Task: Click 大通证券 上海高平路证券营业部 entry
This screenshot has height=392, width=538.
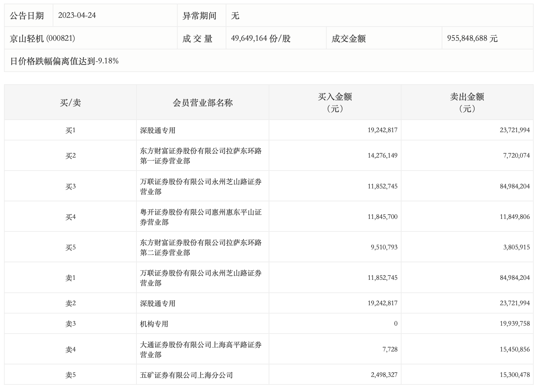Action: pos(201,349)
